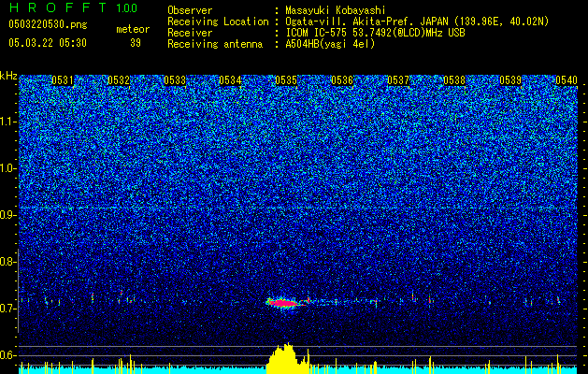Click the 0.8 frequency axis label

pos(7,262)
